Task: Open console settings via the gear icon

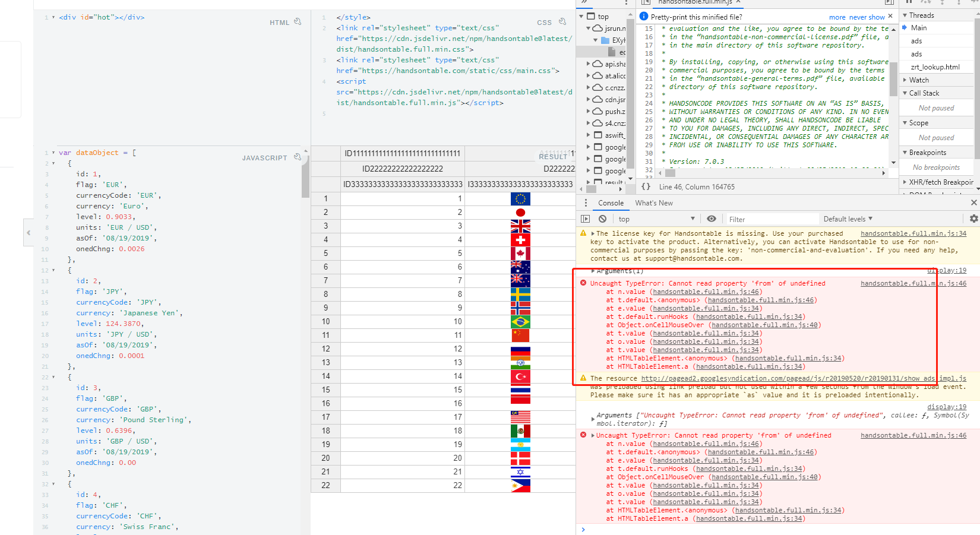Action: coord(974,219)
